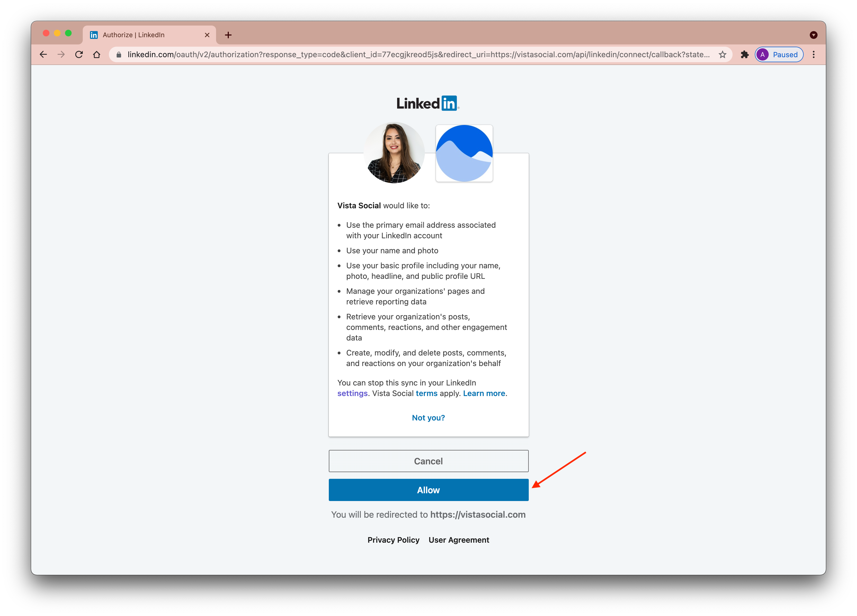Click the Paused extension status indicator
Viewport: 857px width, 616px height.
pos(780,54)
